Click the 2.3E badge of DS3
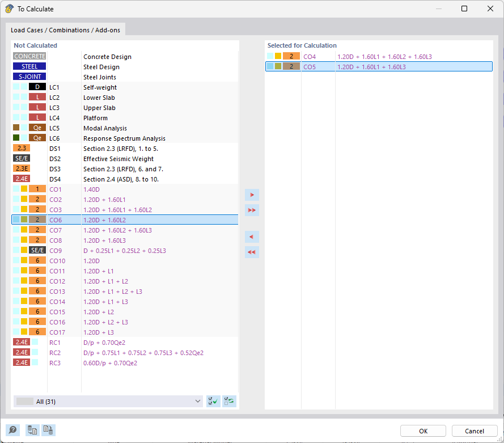504x443 pixels. (x=22, y=168)
